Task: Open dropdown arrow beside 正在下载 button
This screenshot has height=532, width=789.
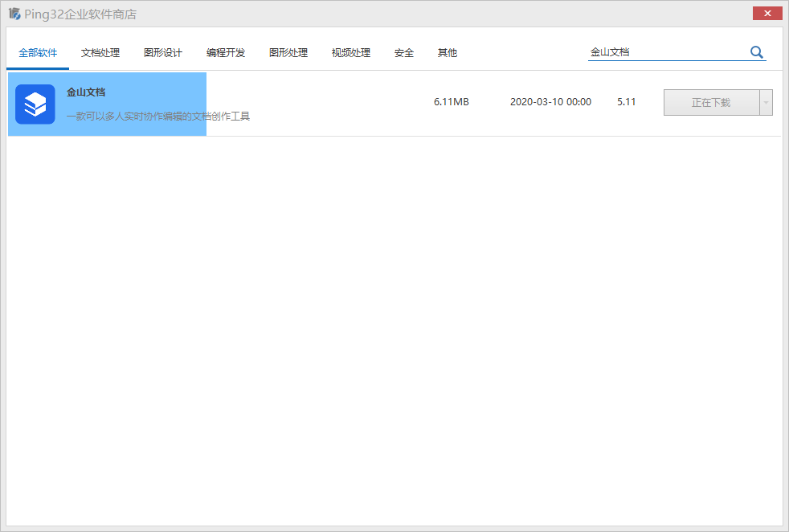Action: 766,103
